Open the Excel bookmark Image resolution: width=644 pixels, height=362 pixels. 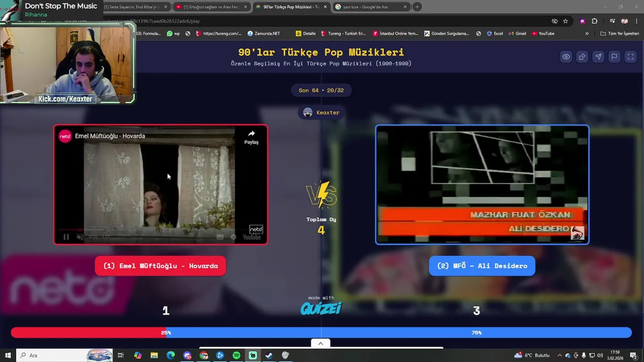point(495,34)
